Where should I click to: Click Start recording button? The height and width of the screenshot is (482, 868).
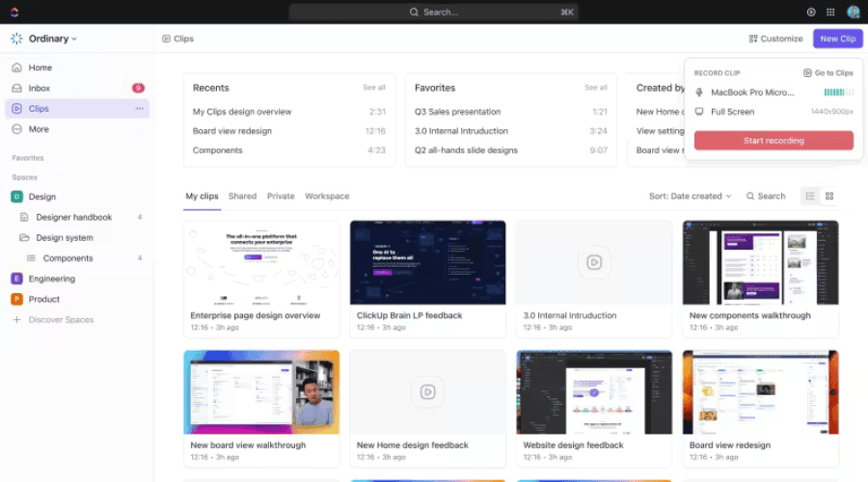click(x=773, y=141)
